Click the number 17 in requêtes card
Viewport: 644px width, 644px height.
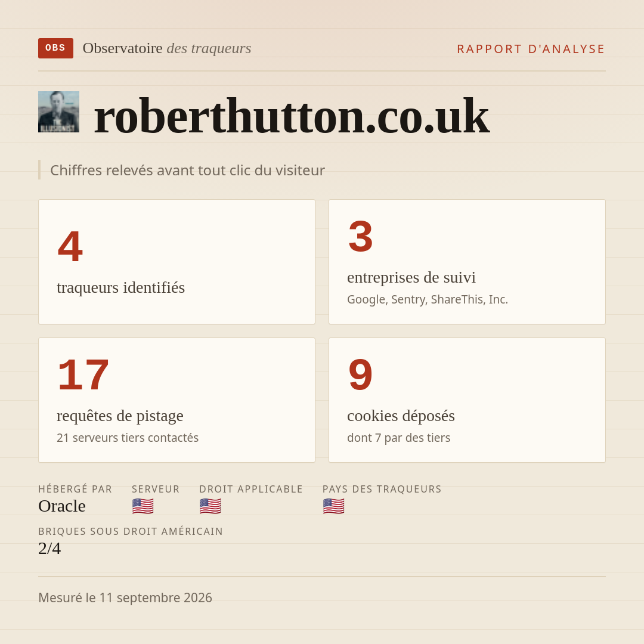(83, 375)
